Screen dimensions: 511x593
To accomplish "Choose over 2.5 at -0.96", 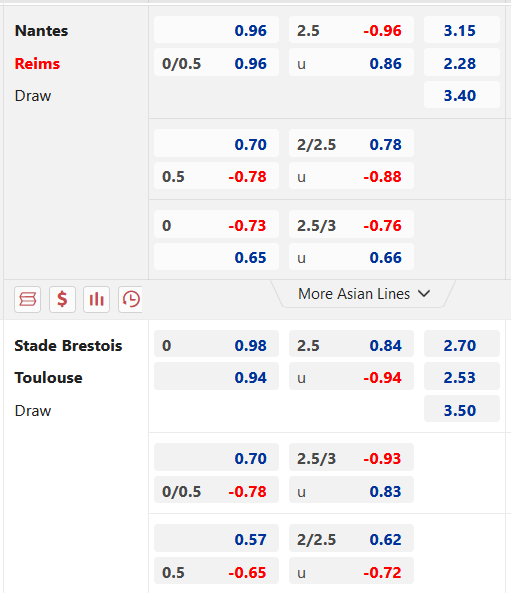I will pyautogui.click(x=351, y=30).
